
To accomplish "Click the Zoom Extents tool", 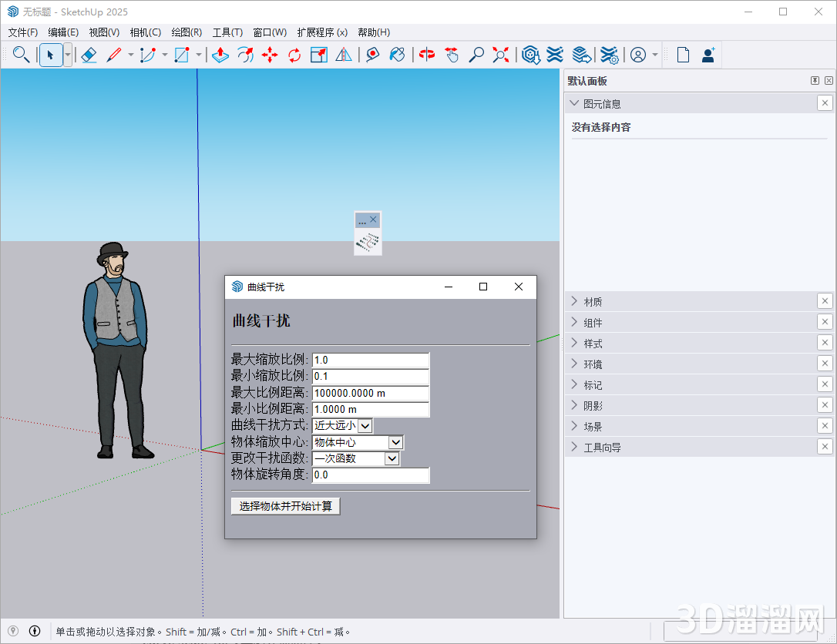I will pos(501,55).
